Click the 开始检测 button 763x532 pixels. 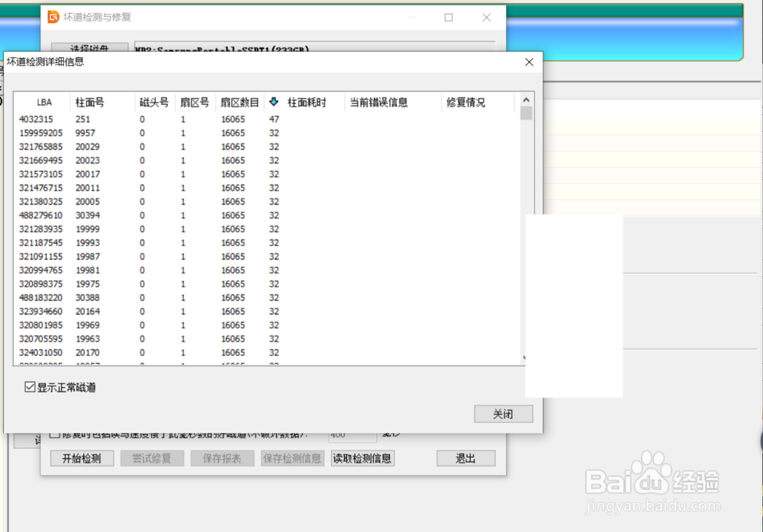tap(82, 458)
